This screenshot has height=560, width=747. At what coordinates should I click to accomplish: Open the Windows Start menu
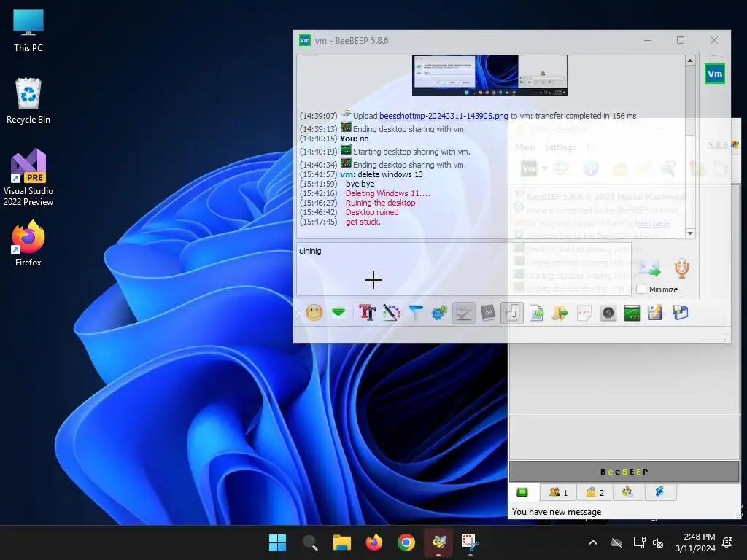click(277, 542)
